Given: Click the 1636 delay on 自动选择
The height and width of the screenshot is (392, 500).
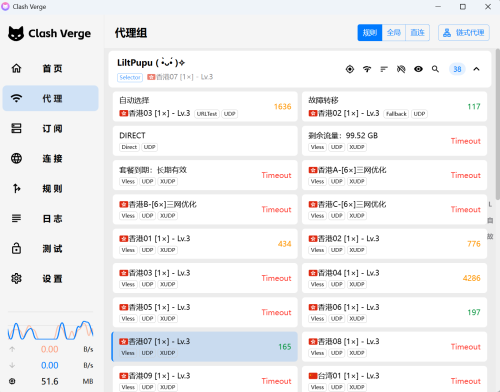Looking at the screenshot, I should pos(282,107).
